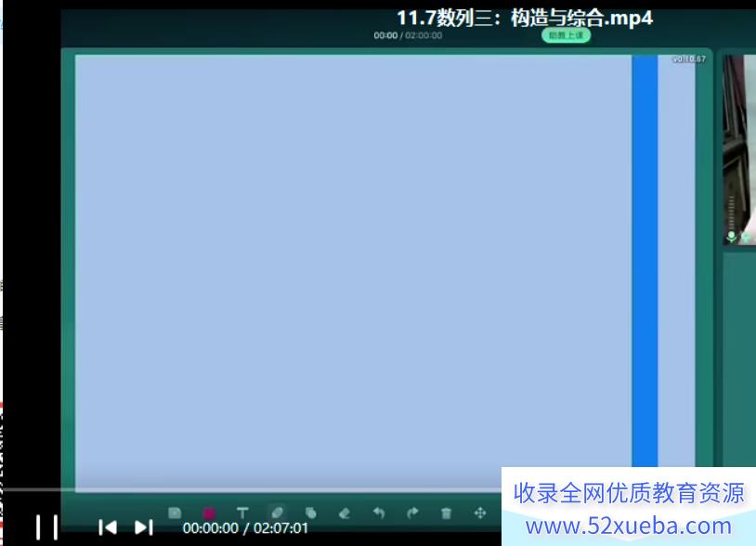Click the version number text on whiteboard
This screenshot has height=546, width=756.
point(689,58)
